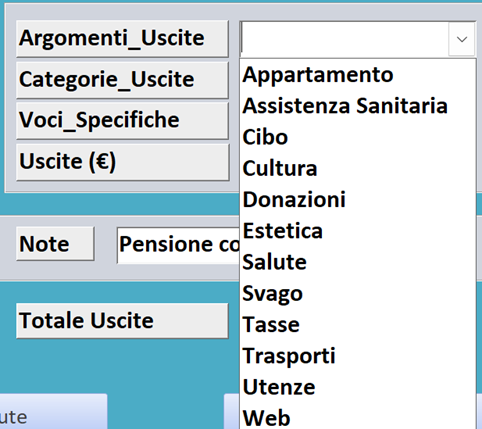This screenshot has width=482, height=429.
Task: Click the Argomenti_Uscite label
Action: tap(122, 38)
